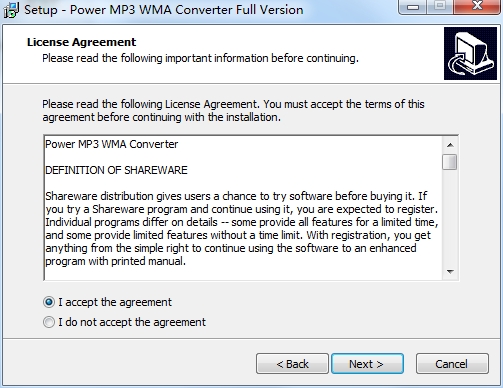This screenshot has height=388, width=503.
Task: Cancel the installation setup
Action: tap(452, 364)
